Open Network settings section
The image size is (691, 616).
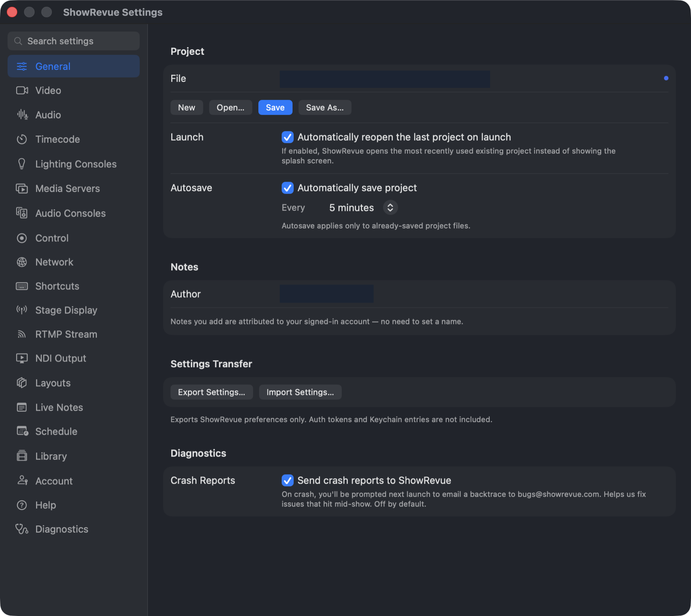click(x=73, y=262)
